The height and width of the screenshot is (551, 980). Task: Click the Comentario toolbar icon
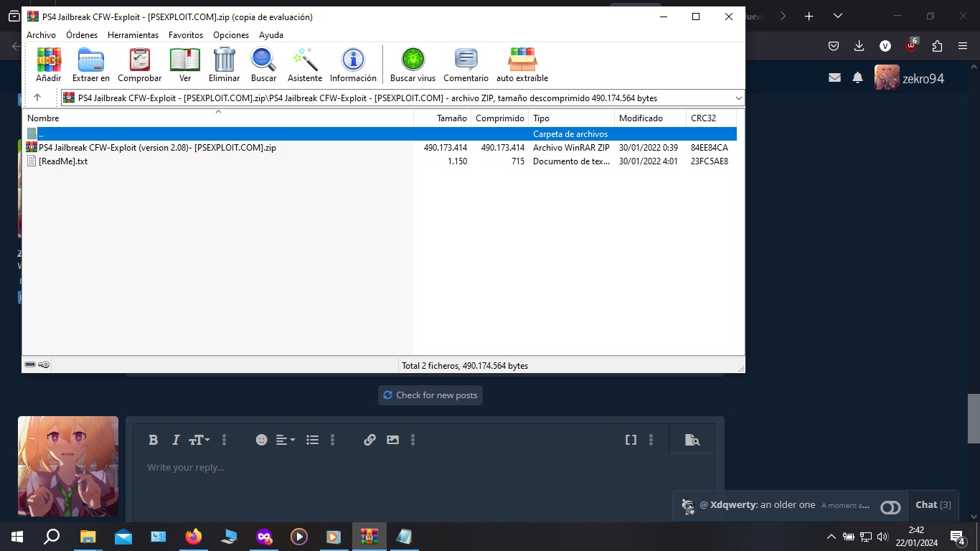[x=466, y=65]
